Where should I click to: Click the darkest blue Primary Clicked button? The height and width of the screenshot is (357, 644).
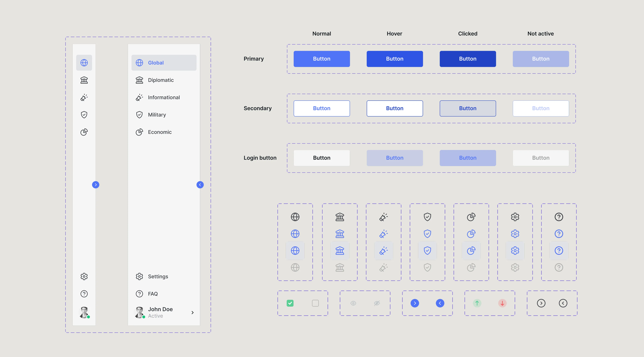467,59
